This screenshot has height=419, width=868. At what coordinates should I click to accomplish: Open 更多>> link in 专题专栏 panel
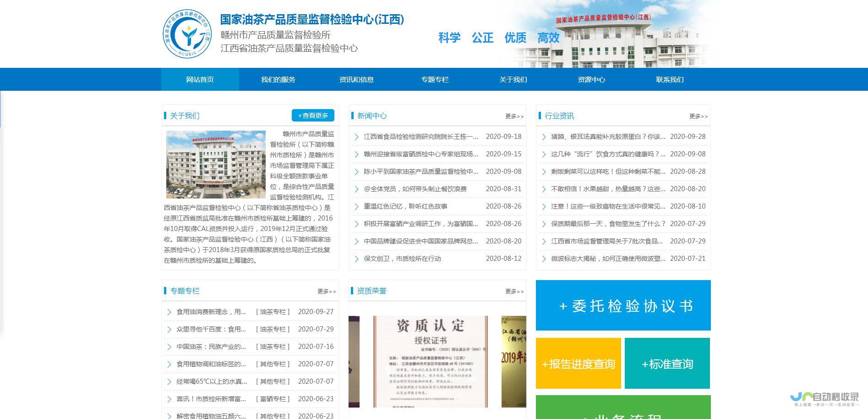point(327,292)
